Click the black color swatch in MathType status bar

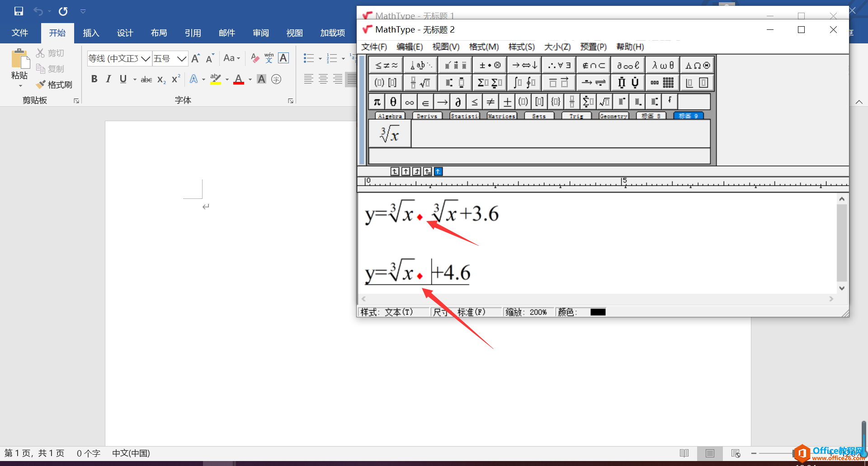(598, 311)
